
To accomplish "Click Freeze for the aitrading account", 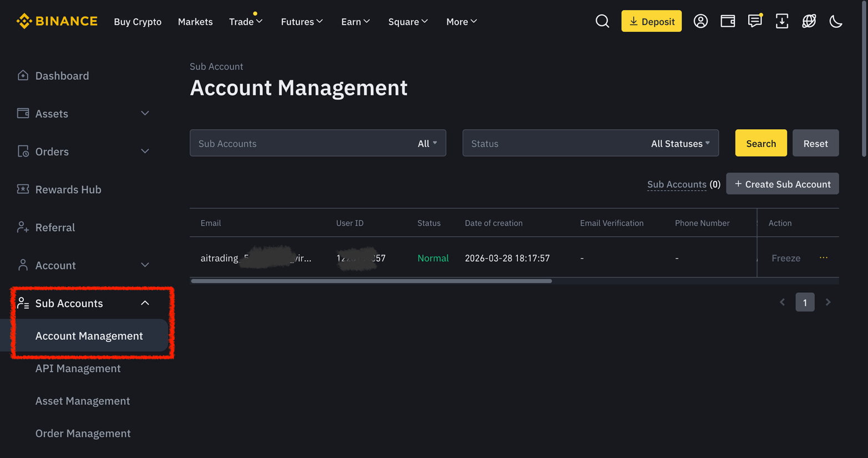I will point(786,258).
